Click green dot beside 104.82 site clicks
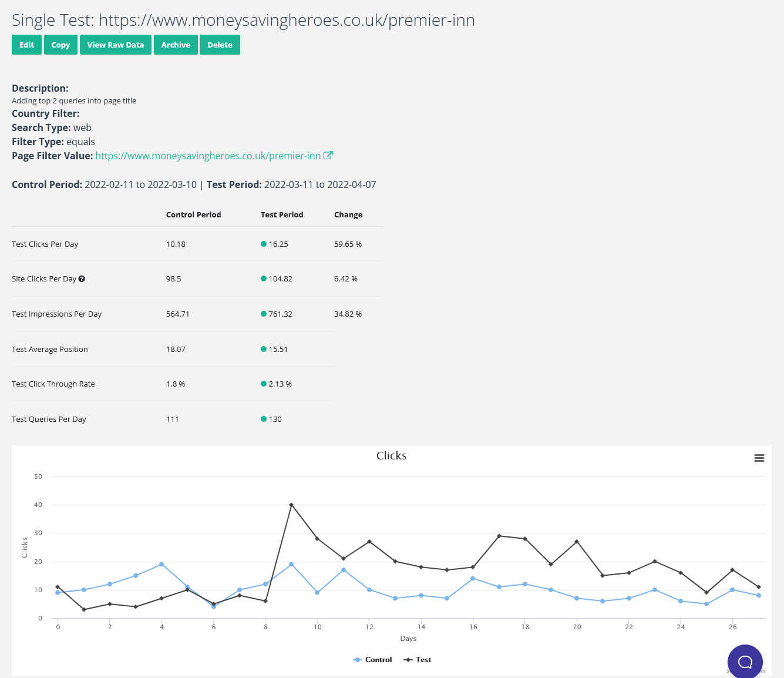Image resolution: width=784 pixels, height=678 pixels. tap(264, 278)
